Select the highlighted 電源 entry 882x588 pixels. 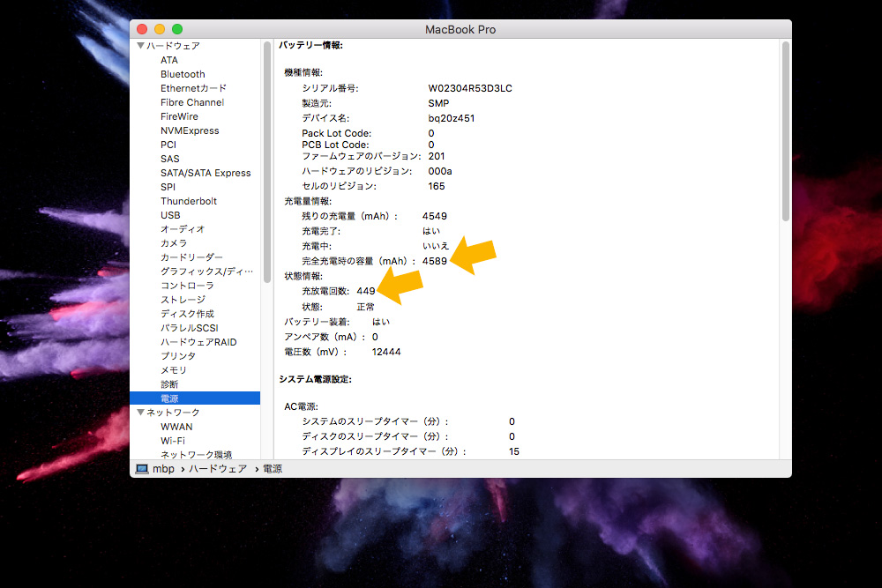195,398
